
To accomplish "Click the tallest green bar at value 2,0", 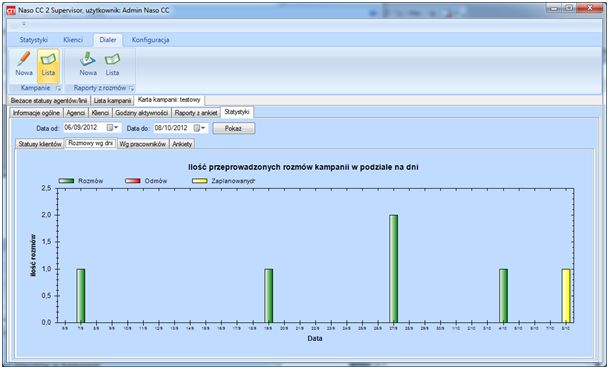I will point(393,268).
